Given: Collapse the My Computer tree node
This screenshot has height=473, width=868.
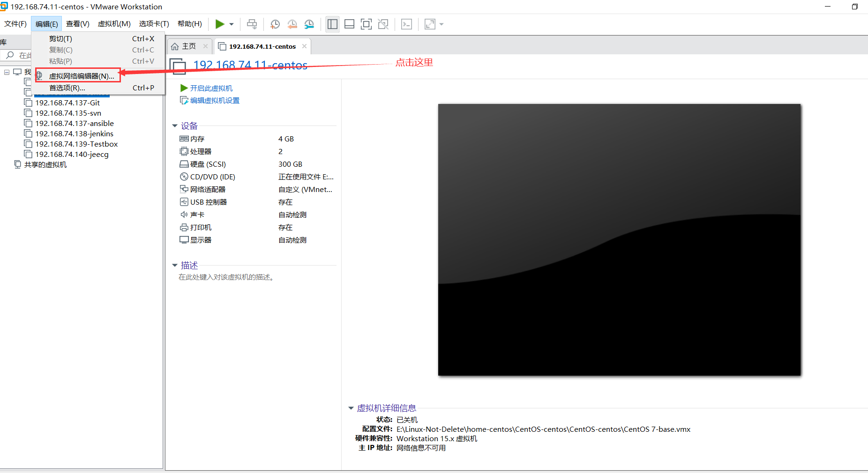Looking at the screenshot, I should pos(7,72).
